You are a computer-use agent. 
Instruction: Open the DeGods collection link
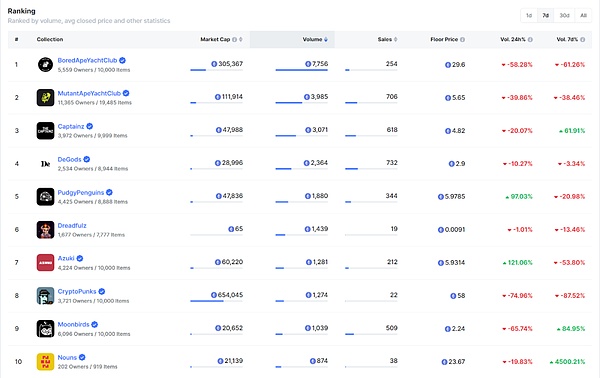[x=69, y=160]
